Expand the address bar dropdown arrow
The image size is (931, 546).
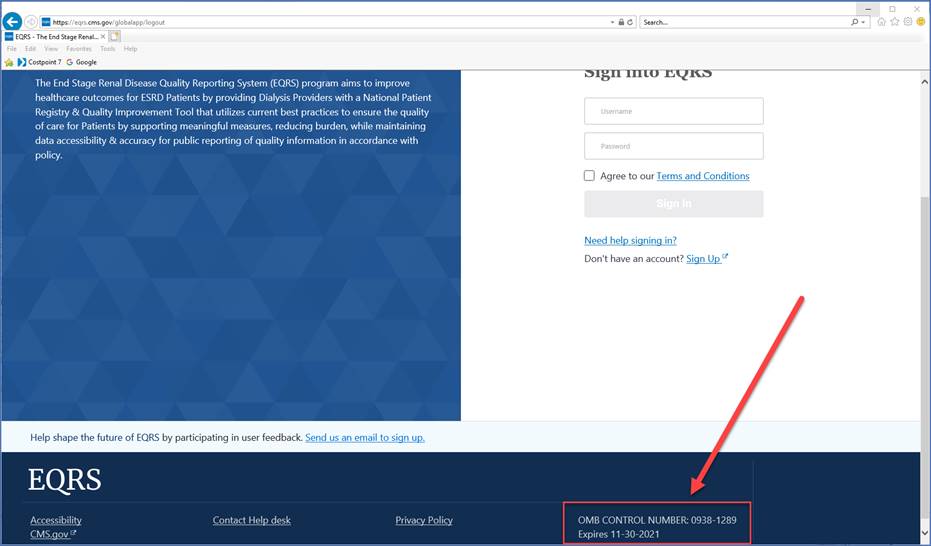[612, 21]
